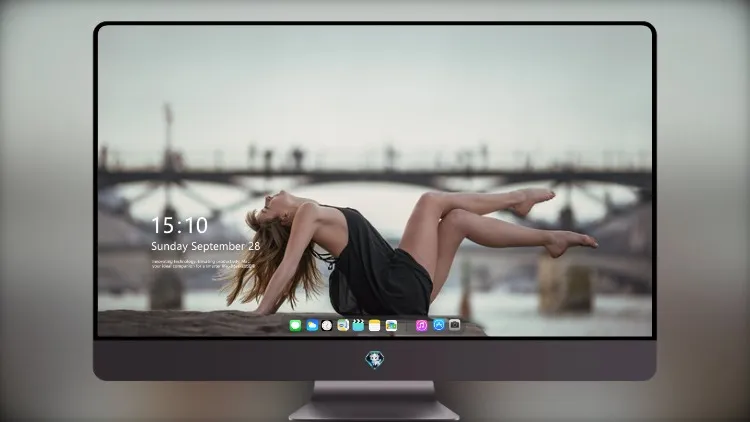Open the yellow Notes app in dock
The width and height of the screenshot is (750, 422).
tap(375, 325)
